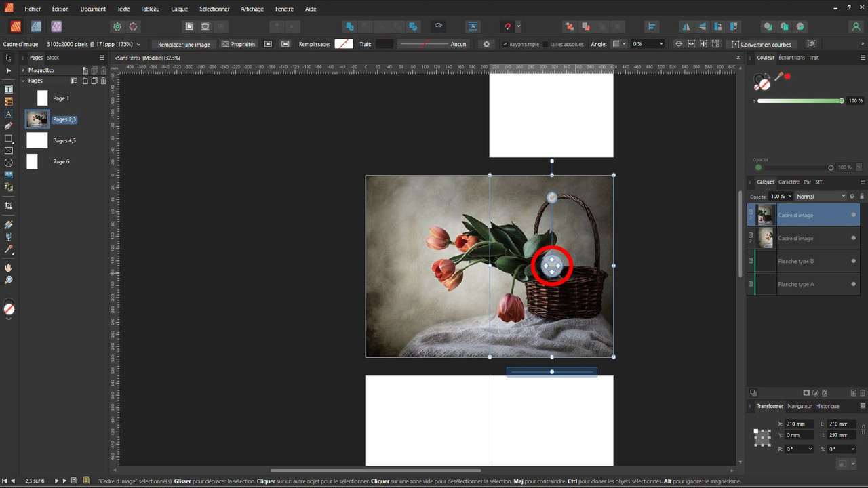
Task: Toggle visibility dot of "Planche type B" layer
Action: click(853, 261)
